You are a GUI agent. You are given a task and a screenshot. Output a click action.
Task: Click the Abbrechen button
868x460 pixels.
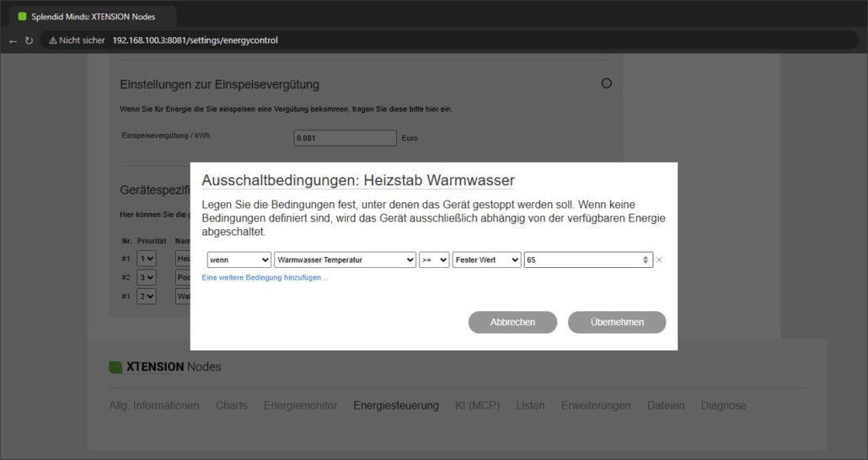tap(512, 322)
